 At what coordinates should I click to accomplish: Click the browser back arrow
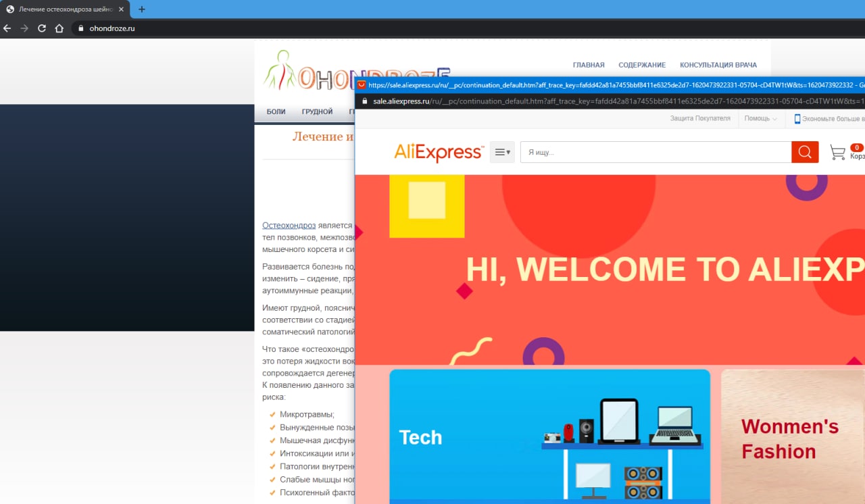7,28
